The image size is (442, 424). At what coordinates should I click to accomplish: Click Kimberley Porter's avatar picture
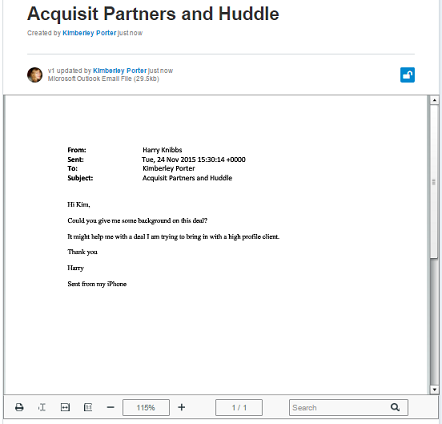click(35, 75)
